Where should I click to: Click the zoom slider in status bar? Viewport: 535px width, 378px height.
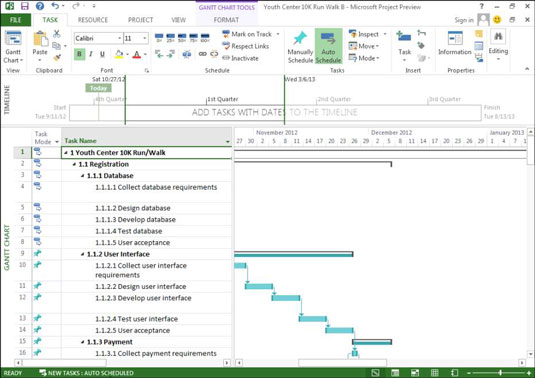click(x=500, y=373)
